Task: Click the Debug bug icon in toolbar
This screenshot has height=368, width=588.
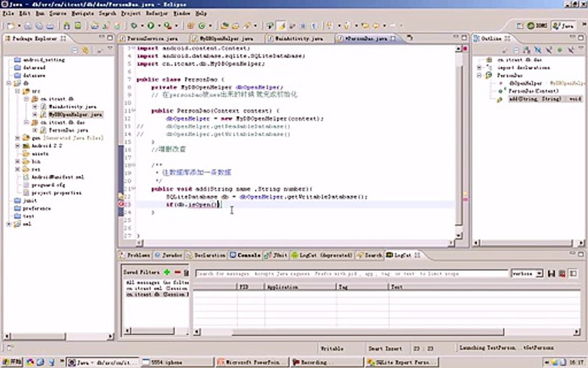Action: tap(134, 26)
